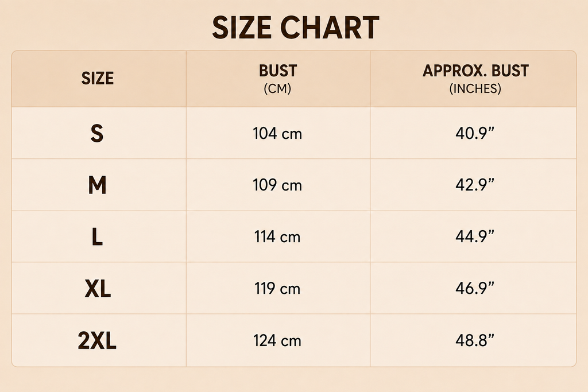
Task: Click the SIZE CHART title
Action: (296, 28)
